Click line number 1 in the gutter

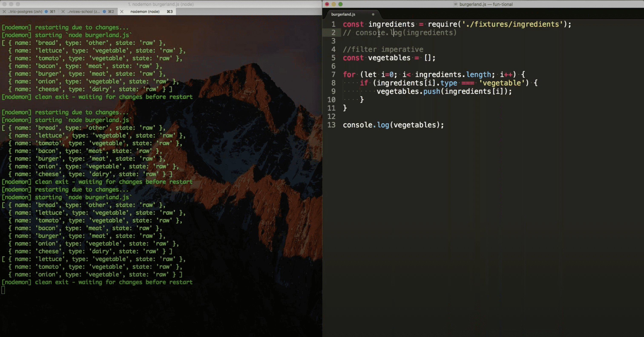[x=333, y=24]
